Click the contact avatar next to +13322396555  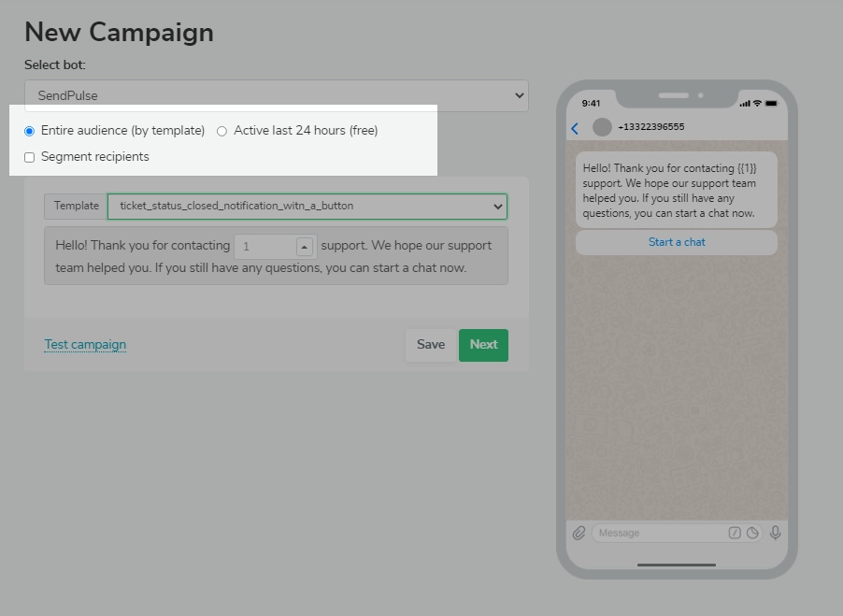pos(601,127)
